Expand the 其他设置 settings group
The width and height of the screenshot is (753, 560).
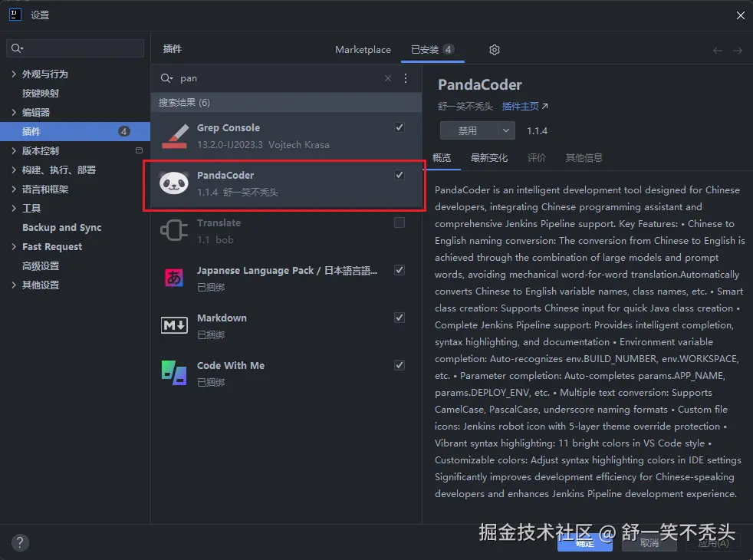point(14,285)
